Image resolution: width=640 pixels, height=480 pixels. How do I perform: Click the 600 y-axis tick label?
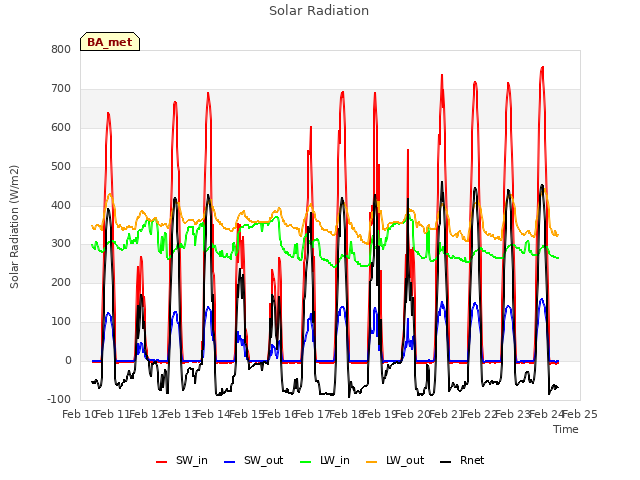[61, 127]
